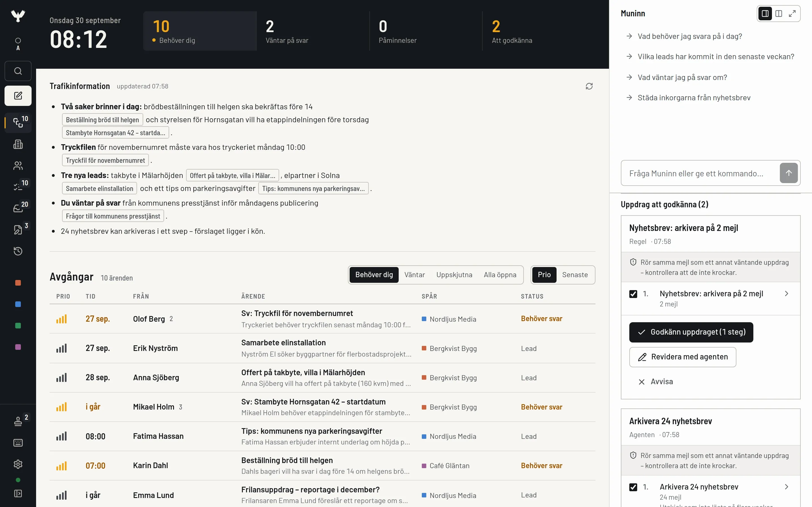Open the contacts people icon in sidebar
The width and height of the screenshot is (812, 507).
coord(18,166)
